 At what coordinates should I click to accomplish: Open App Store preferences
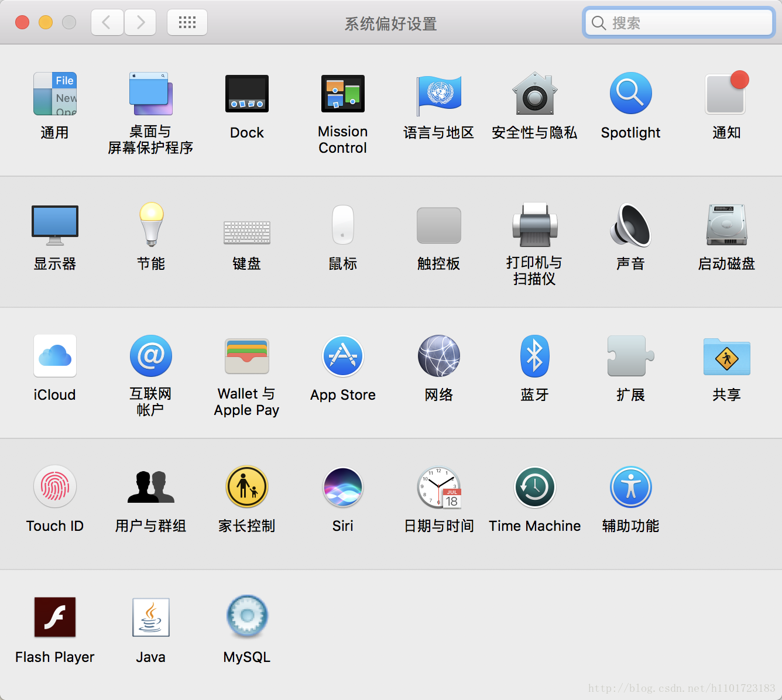click(343, 356)
